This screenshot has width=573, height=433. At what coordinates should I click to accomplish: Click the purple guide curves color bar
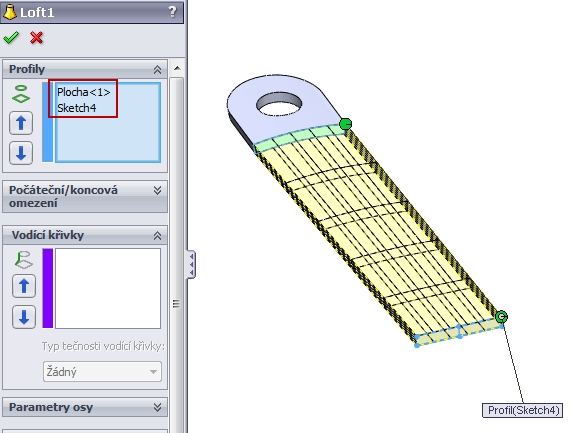(x=48, y=288)
